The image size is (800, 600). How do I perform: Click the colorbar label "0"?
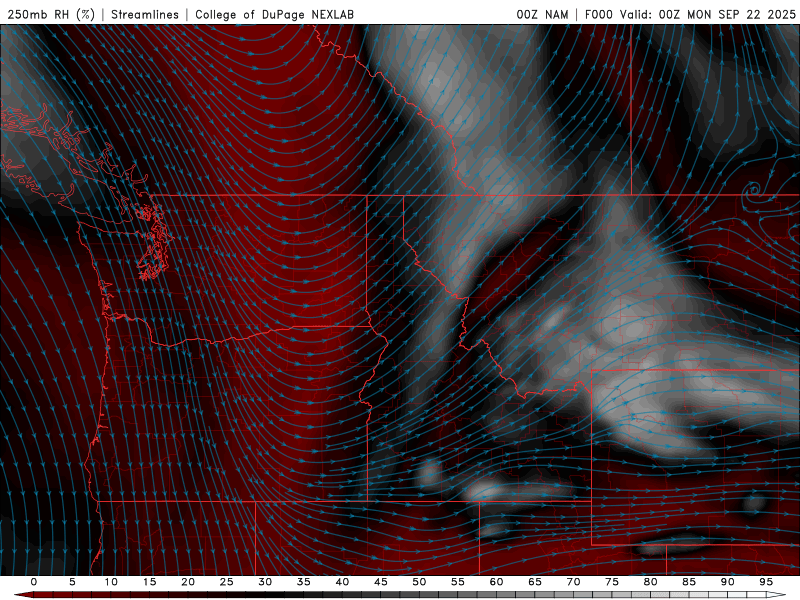coord(34,582)
